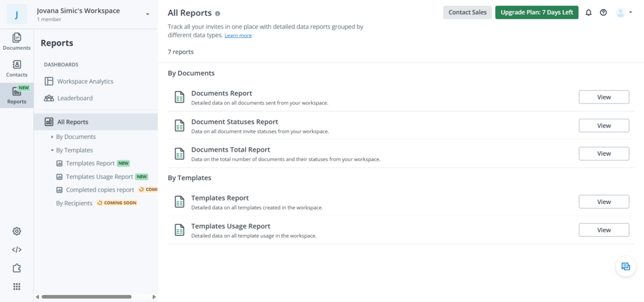Click the All Reports info icon
644x302 pixels.
click(x=218, y=13)
